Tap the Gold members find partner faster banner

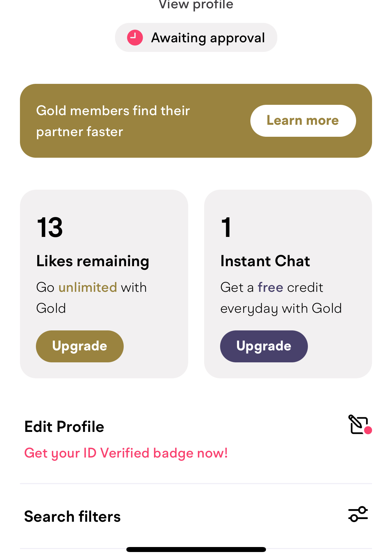click(196, 121)
